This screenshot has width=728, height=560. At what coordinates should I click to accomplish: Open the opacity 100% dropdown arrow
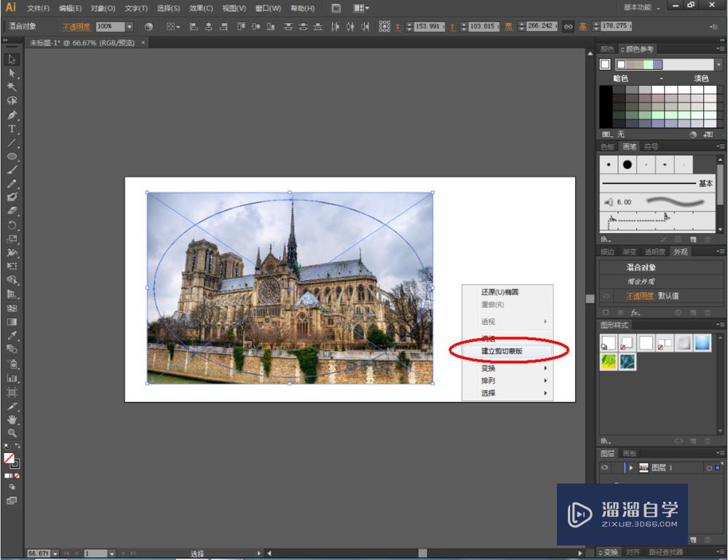click(x=130, y=26)
